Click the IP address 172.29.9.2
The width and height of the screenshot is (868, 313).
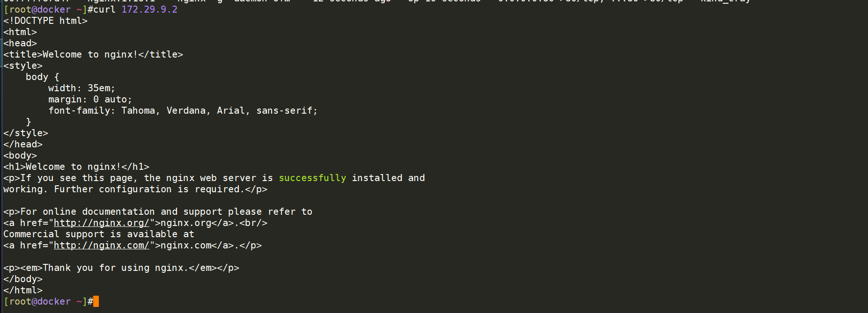point(149,10)
